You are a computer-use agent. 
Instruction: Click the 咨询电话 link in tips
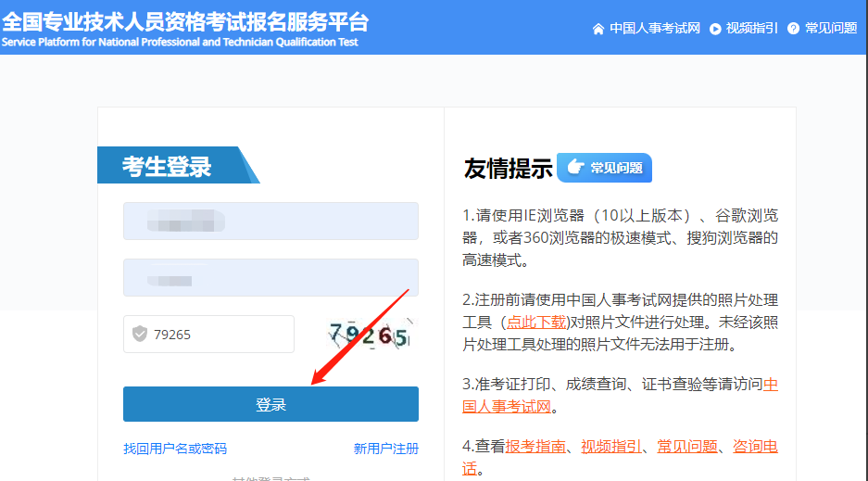click(755, 447)
